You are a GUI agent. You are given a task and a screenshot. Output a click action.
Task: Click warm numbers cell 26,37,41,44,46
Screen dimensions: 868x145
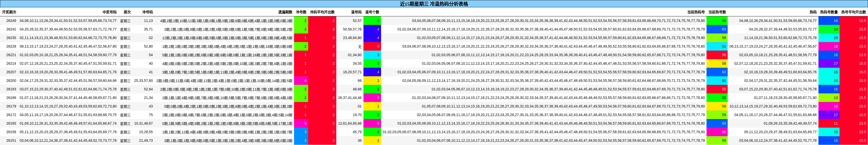[x=350, y=98]
